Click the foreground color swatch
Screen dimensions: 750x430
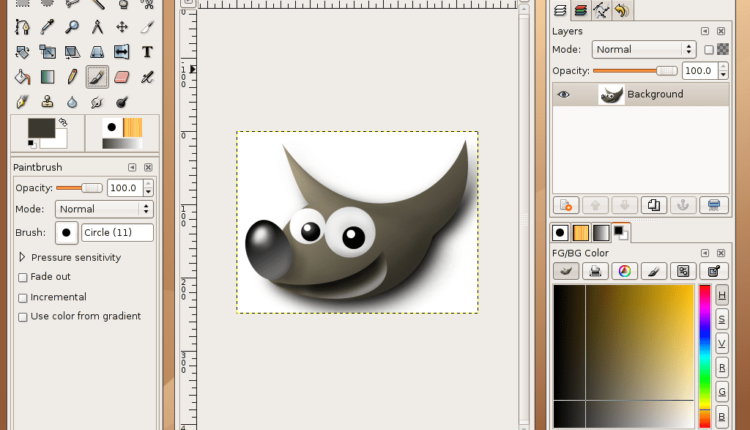(x=41, y=128)
